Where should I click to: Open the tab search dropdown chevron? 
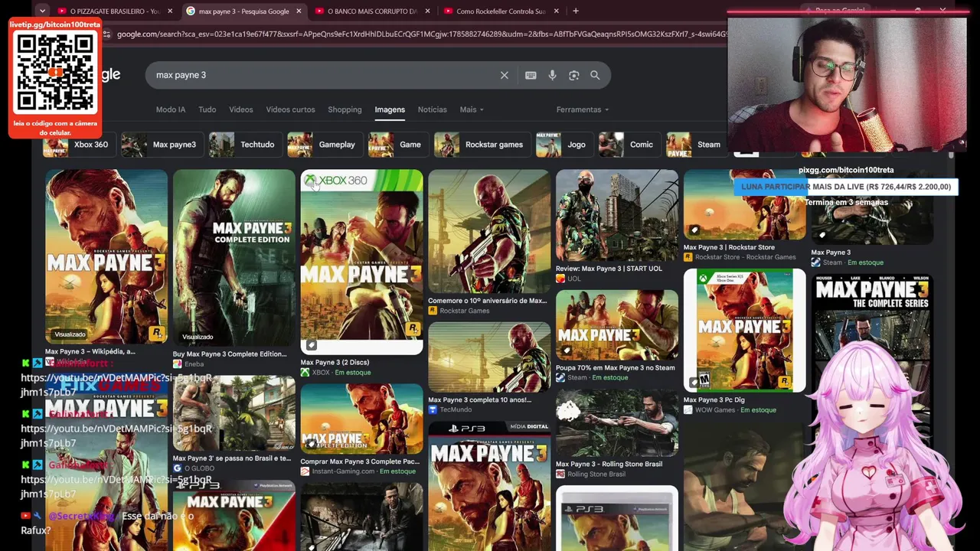(x=42, y=11)
